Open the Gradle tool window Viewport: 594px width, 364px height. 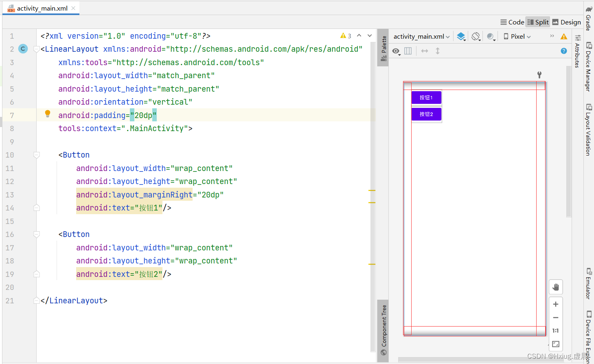tap(589, 18)
